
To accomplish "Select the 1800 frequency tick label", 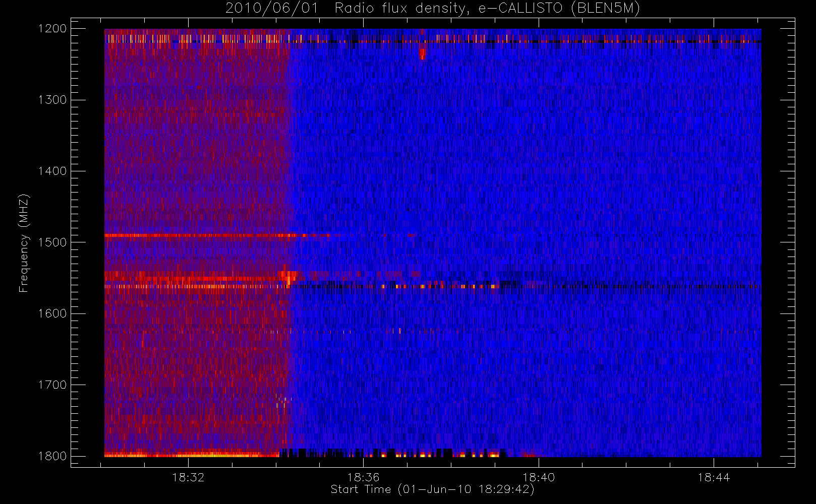I will tap(52, 456).
